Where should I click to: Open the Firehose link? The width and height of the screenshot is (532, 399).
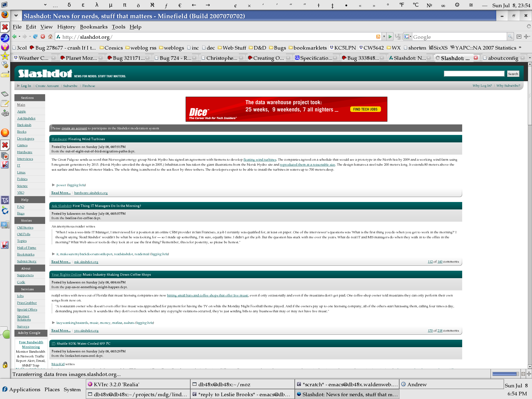[x=89, y=86]
